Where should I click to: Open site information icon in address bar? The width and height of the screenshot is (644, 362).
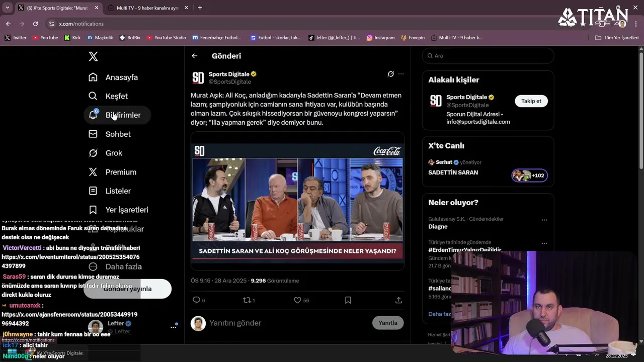pos(51,24)
